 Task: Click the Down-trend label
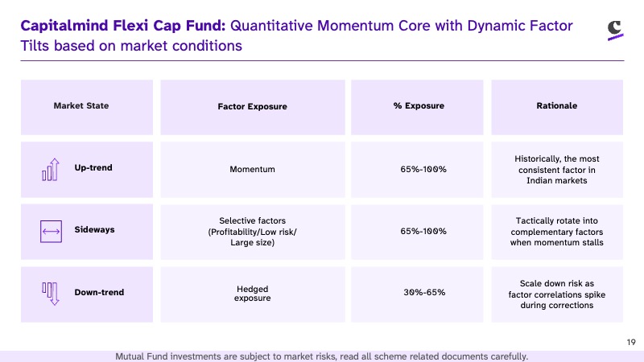(x=99, y=292)
